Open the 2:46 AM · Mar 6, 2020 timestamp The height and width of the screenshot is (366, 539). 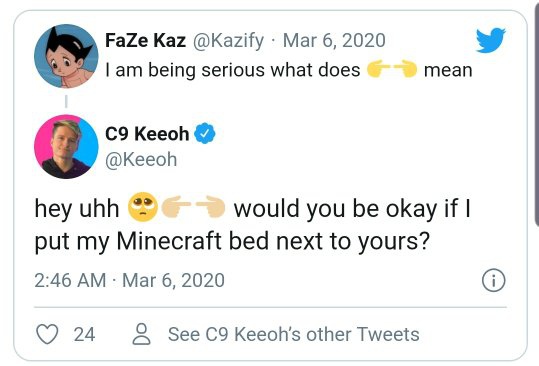[x=129, y=280]
